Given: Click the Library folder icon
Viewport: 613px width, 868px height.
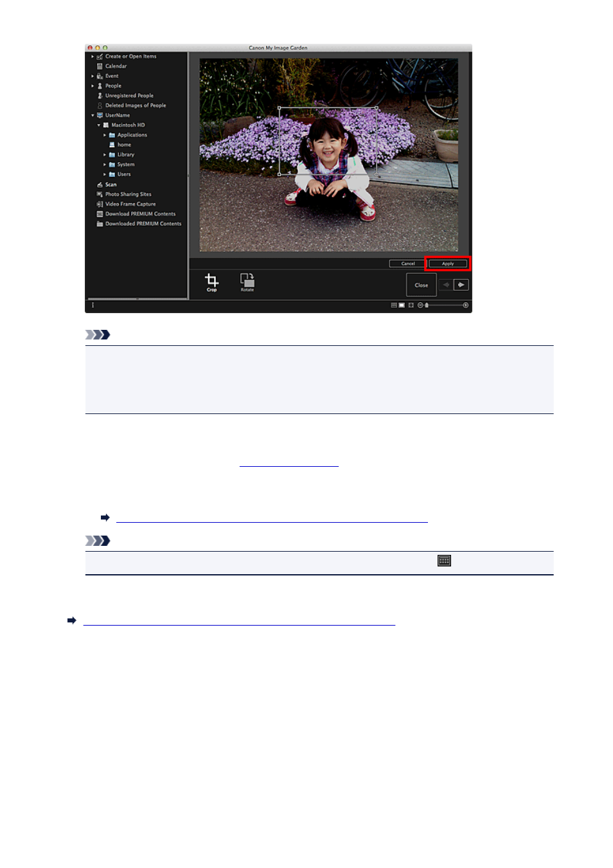Looking at the screenshot, I should click(112, 155).
